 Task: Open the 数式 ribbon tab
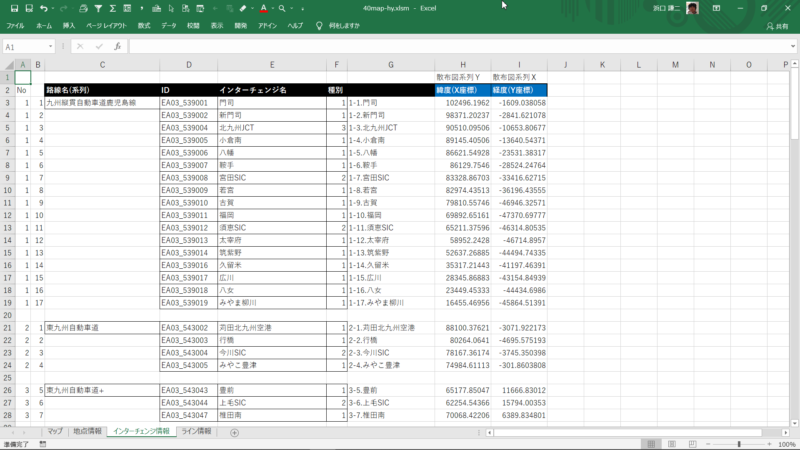tap(144, 26)
